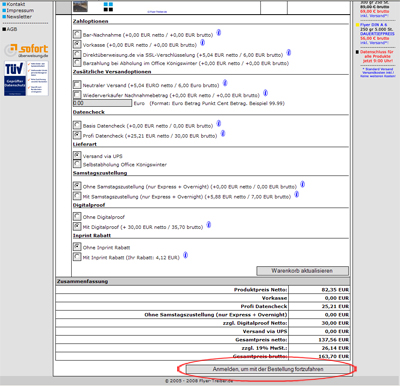The width and height of the screenshot is (400, 386).
Task: Click Anmelden, um mit der Bestellung fortzufahren
Action: pyautogui.click(x=268, y=369)
